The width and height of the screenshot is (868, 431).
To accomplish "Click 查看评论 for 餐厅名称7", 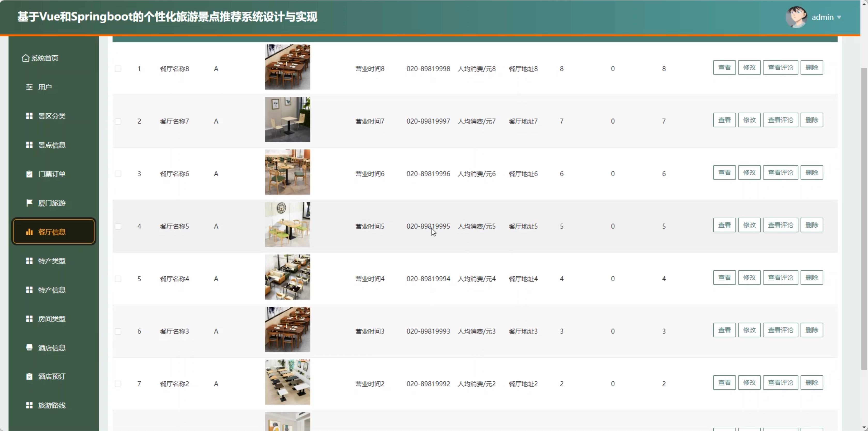I will tap(780, 120).
